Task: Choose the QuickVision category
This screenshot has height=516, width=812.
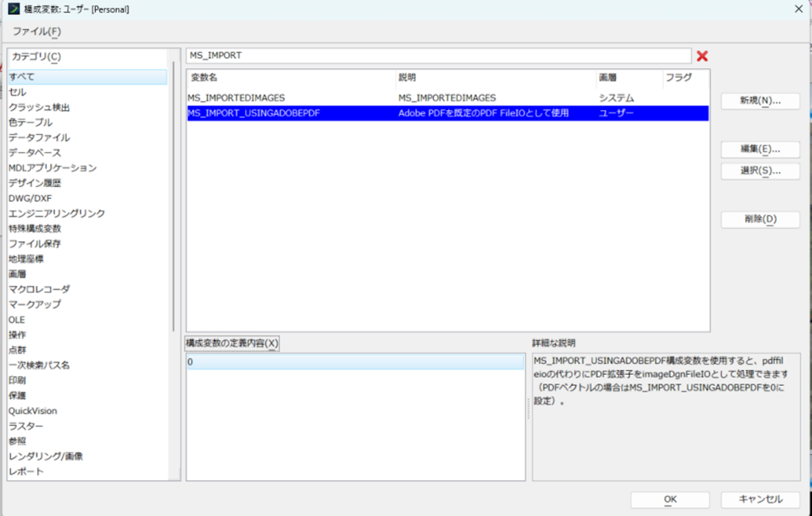Action: click(33, 411)
